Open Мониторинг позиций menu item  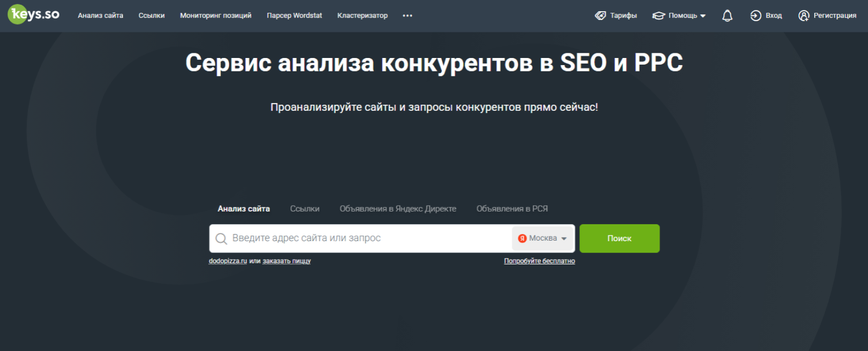[x=216, y=16]
